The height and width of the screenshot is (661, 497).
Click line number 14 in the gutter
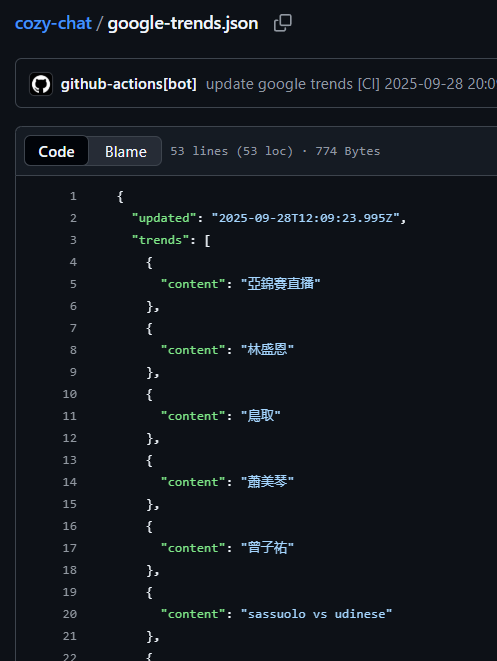click(x=70, y=482)
